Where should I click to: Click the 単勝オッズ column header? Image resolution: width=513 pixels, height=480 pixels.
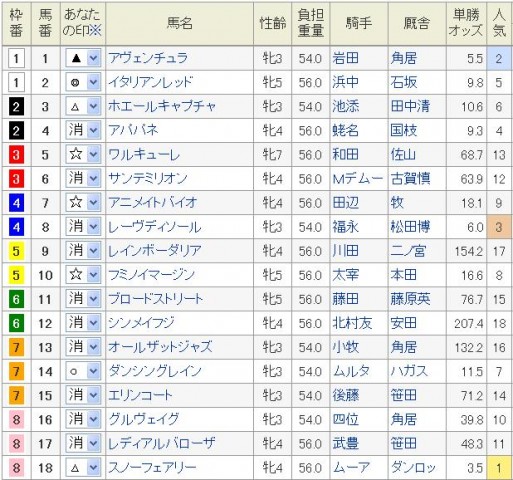tap(466, 23)
